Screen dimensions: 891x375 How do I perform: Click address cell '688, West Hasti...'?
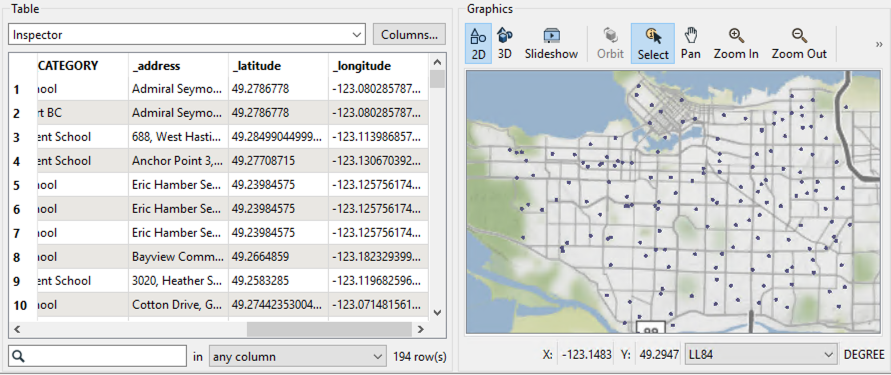178,137
